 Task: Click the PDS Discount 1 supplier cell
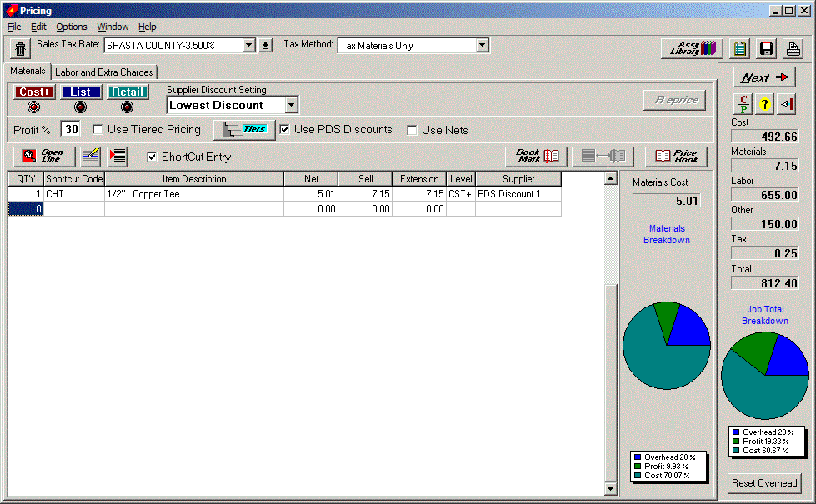pos(518,194)
